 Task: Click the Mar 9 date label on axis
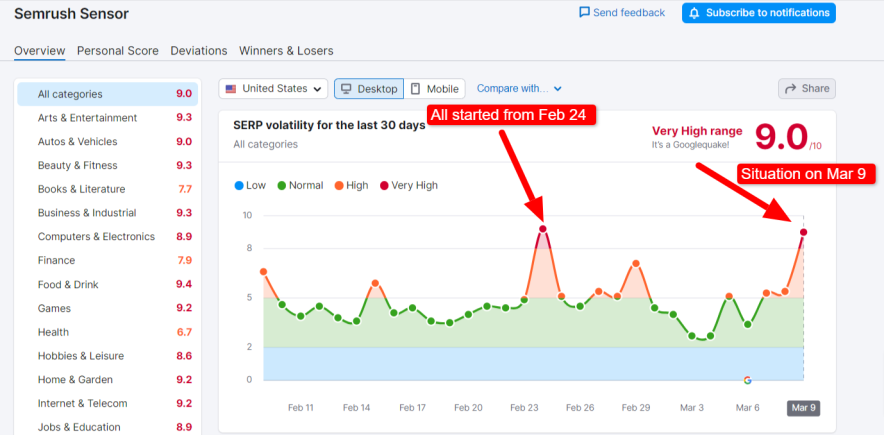coord(803,408)
